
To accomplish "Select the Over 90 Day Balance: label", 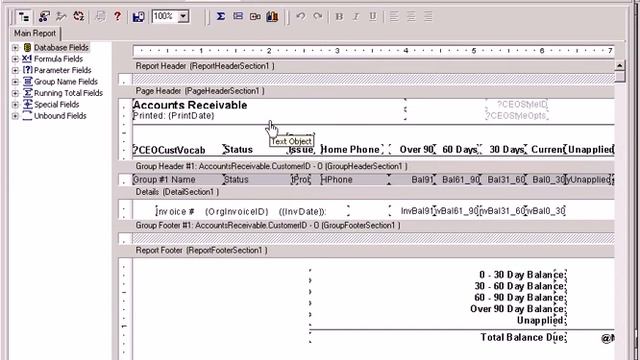I will (x=518, y=309).
